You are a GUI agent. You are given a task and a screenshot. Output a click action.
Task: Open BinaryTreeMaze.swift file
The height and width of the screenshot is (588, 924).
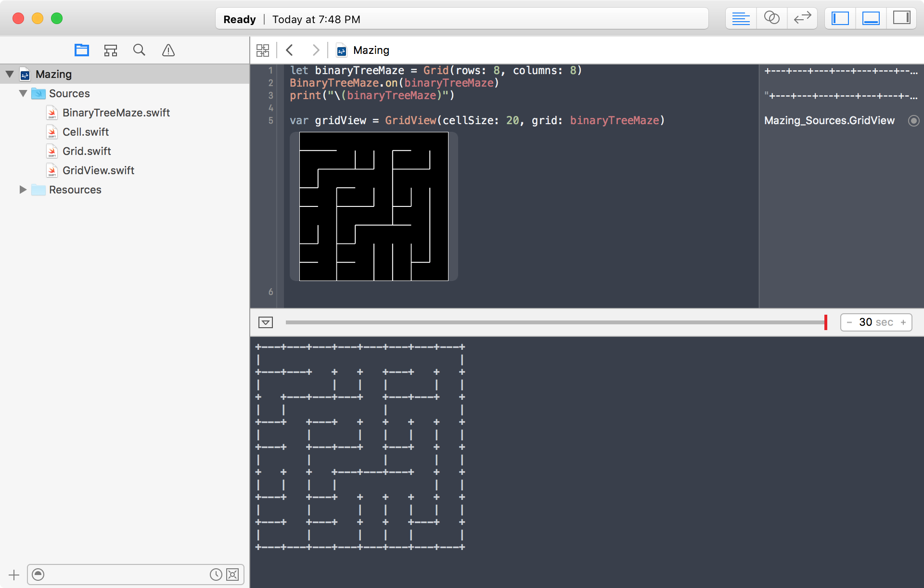point(116,113)
